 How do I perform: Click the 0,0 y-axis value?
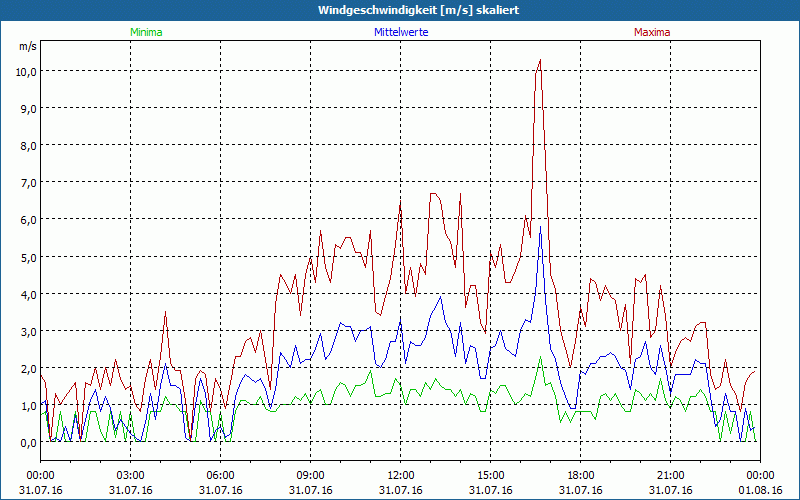point(29,443)
